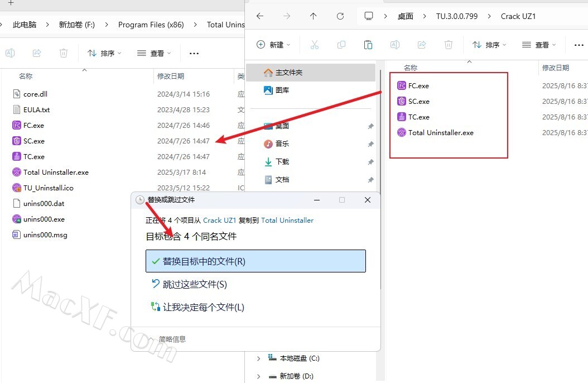The width and height of the screenshot is (588, 383).
Task: Click 新加卷 (F:) breadcrumb in left window
Action: pyautogui.click(x=77, y=25)
